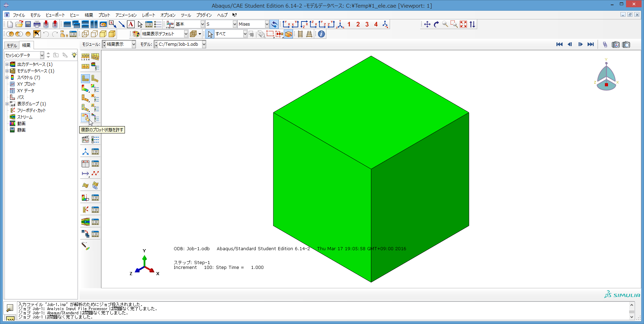Select the magnify view tool
Screen dimensions: 644x324
(445, 24)
